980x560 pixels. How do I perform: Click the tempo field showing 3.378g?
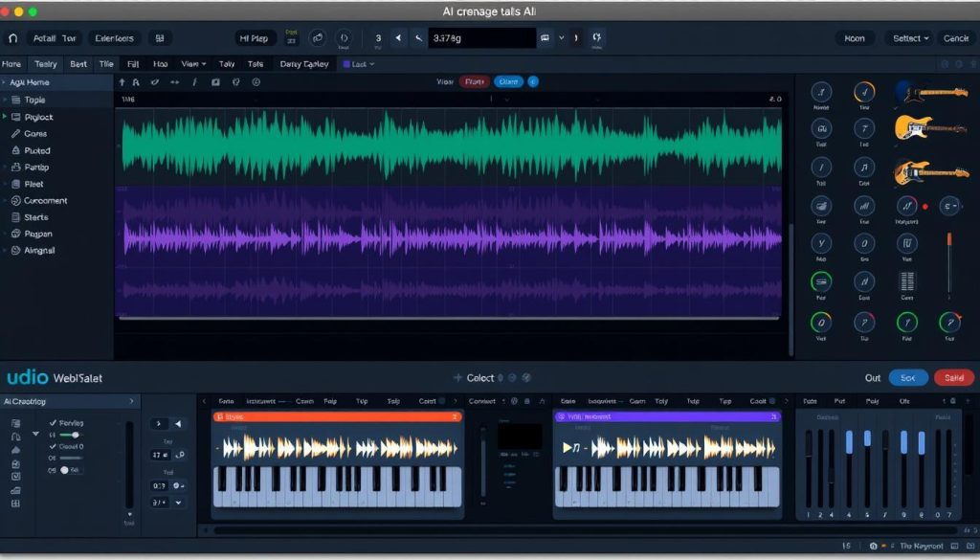click(481, 38)
